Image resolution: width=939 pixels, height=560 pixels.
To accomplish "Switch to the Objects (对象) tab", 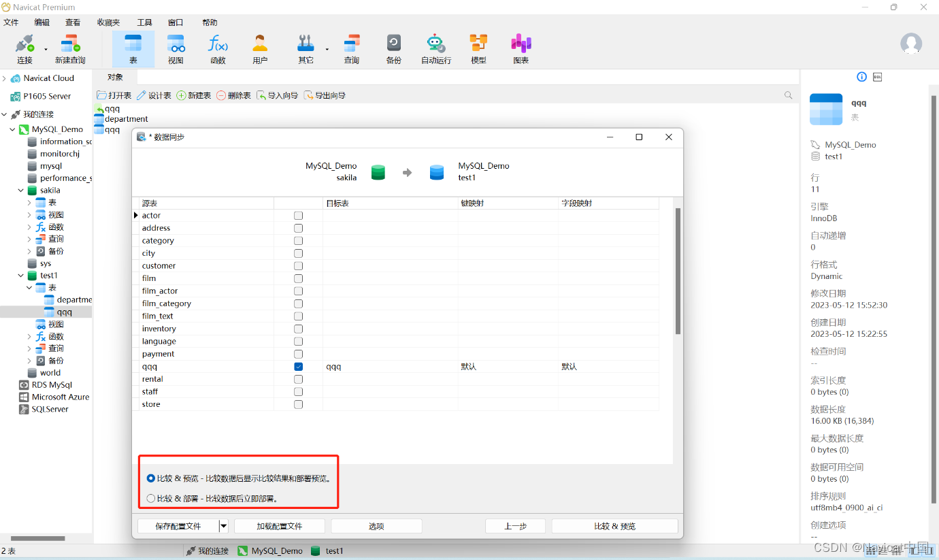I will 115,77.
